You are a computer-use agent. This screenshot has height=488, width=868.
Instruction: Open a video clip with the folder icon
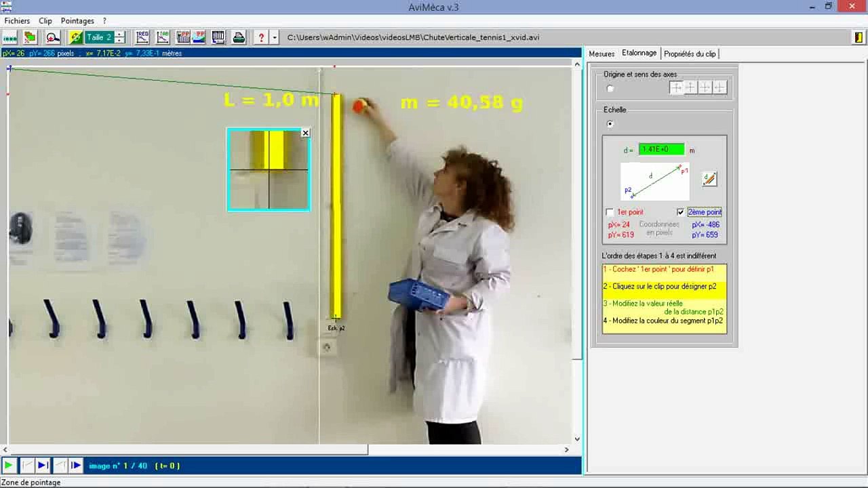click(x=30, y=38)
